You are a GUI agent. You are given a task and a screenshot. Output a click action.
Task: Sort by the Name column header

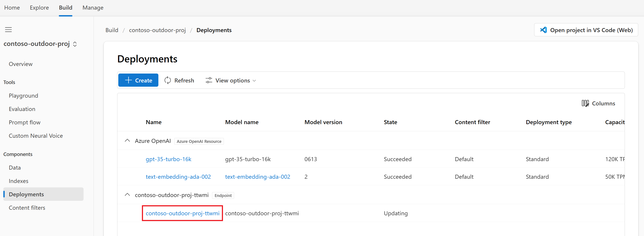point(153,122)
